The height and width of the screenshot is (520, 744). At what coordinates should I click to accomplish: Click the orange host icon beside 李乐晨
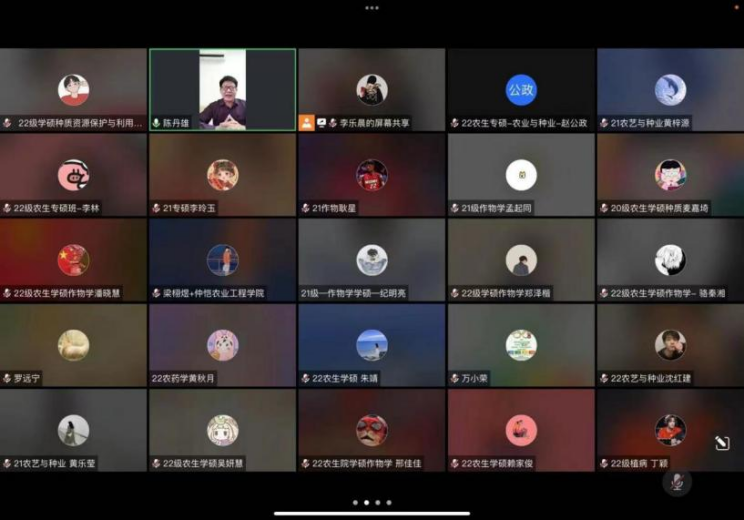coord(306,123)
